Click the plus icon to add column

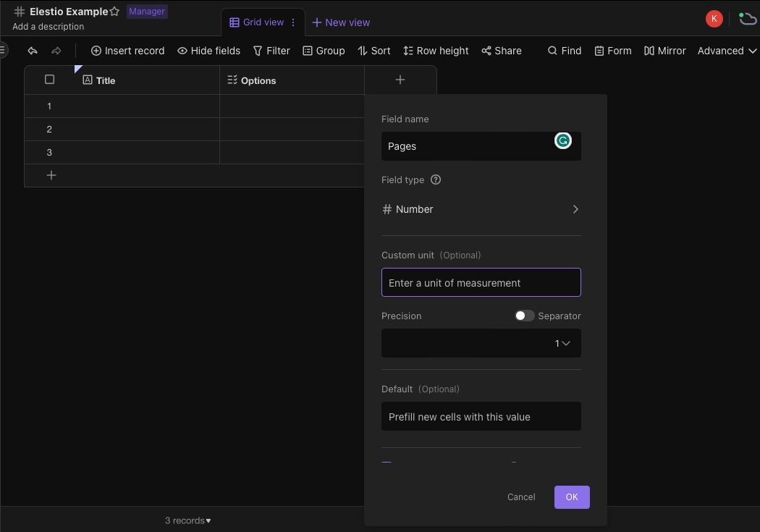(x=400, y=80)
